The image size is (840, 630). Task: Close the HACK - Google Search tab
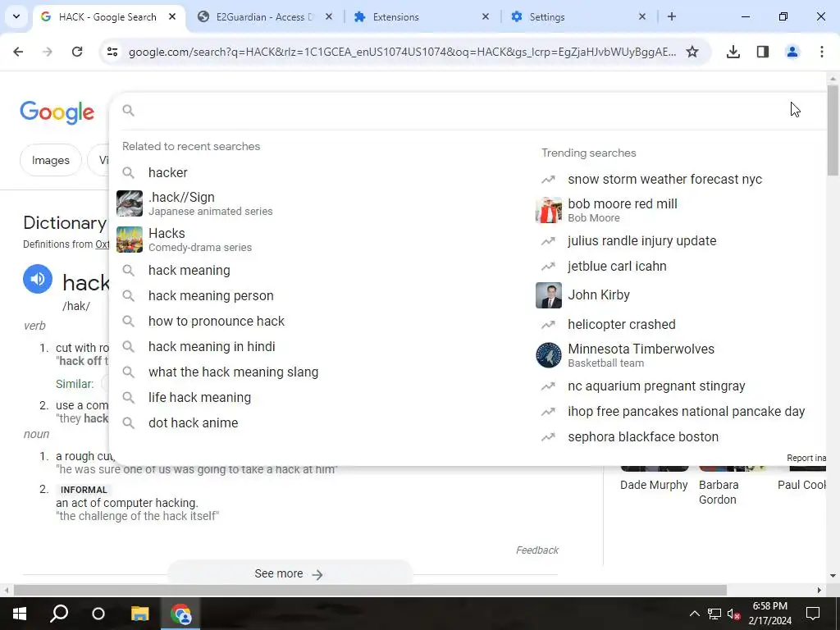pos(172,16)
